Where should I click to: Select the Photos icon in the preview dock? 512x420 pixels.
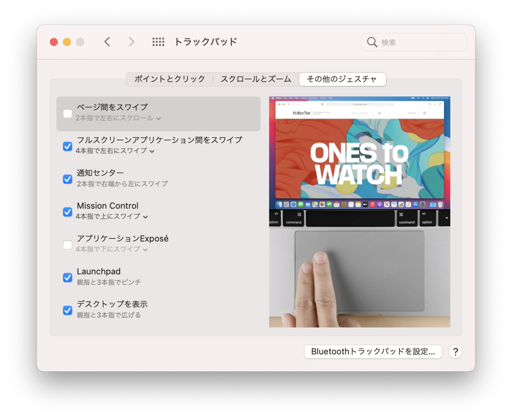tap(321, 205)
